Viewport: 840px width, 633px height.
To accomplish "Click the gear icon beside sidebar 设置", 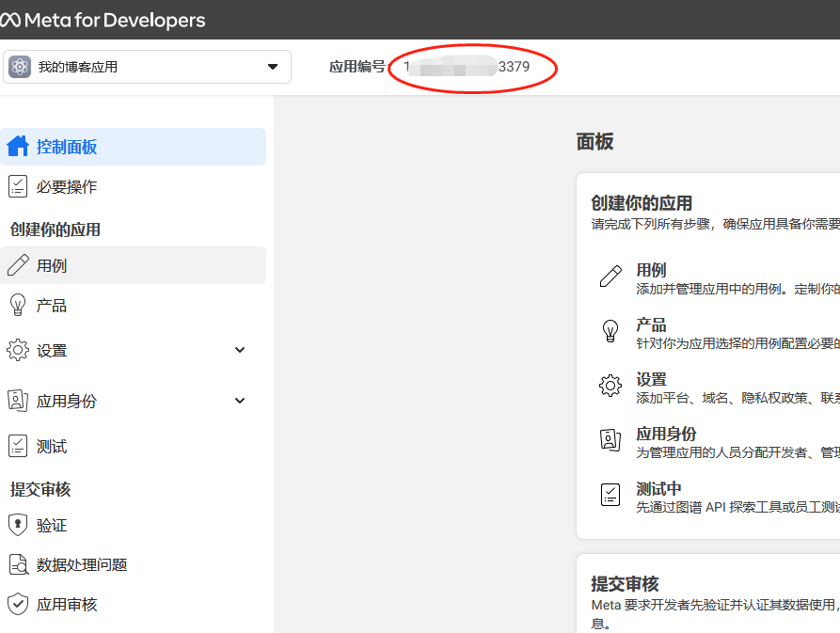I will coord(18,350).
